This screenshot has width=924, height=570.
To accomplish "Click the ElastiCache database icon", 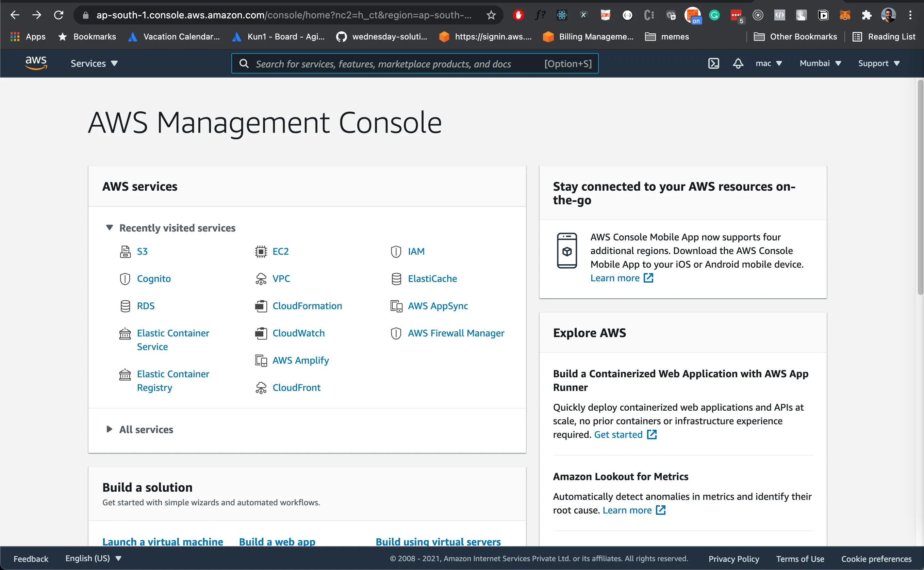I will point(396,279).
